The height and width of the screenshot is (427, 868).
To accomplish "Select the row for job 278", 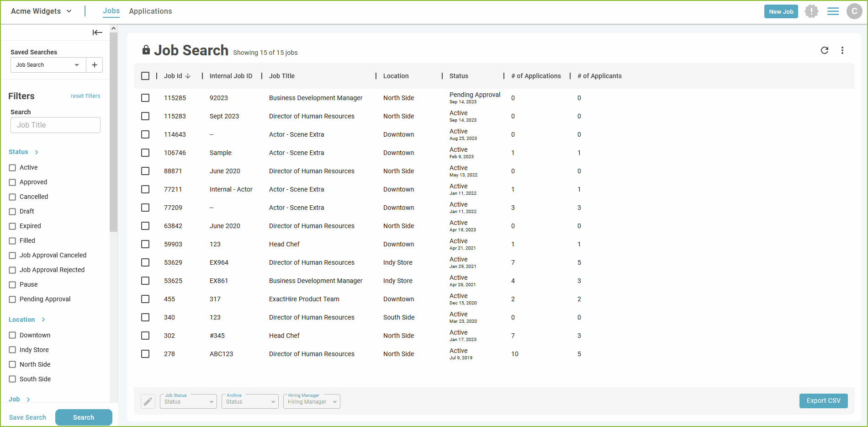I will click(x=145, y=354).
